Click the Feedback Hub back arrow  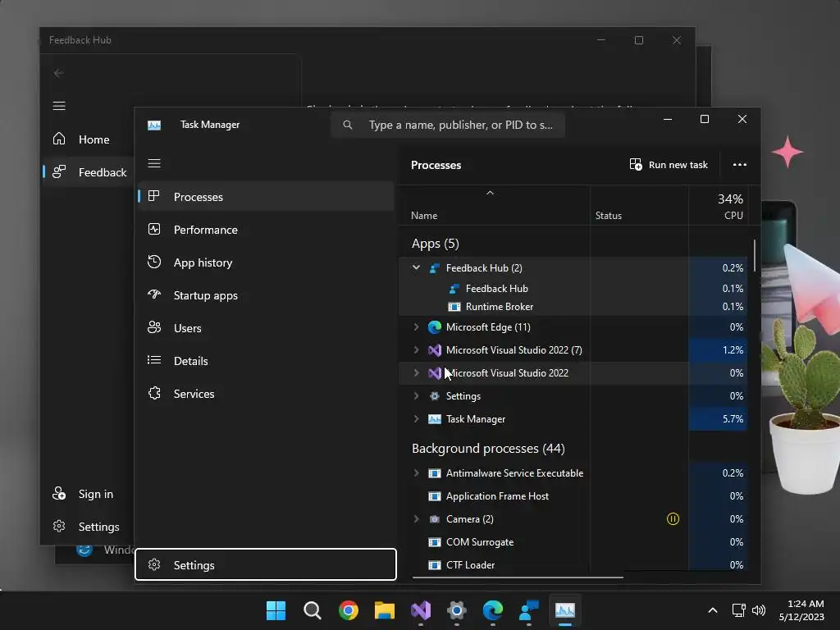[x=59, y=73]
